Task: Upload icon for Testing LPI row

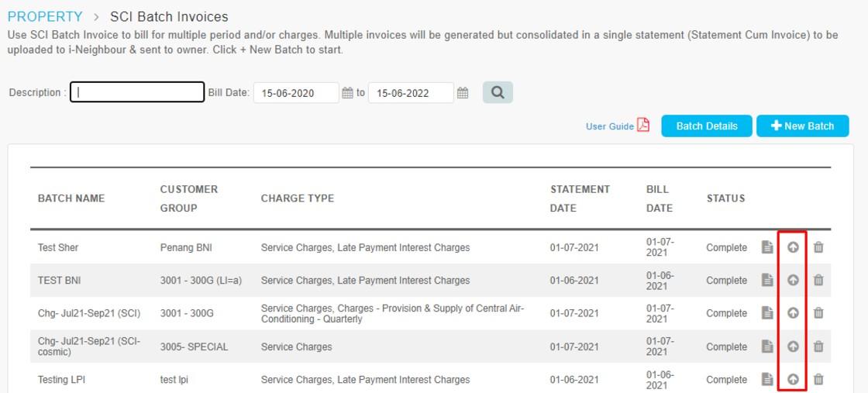Action: pos(793,380)
